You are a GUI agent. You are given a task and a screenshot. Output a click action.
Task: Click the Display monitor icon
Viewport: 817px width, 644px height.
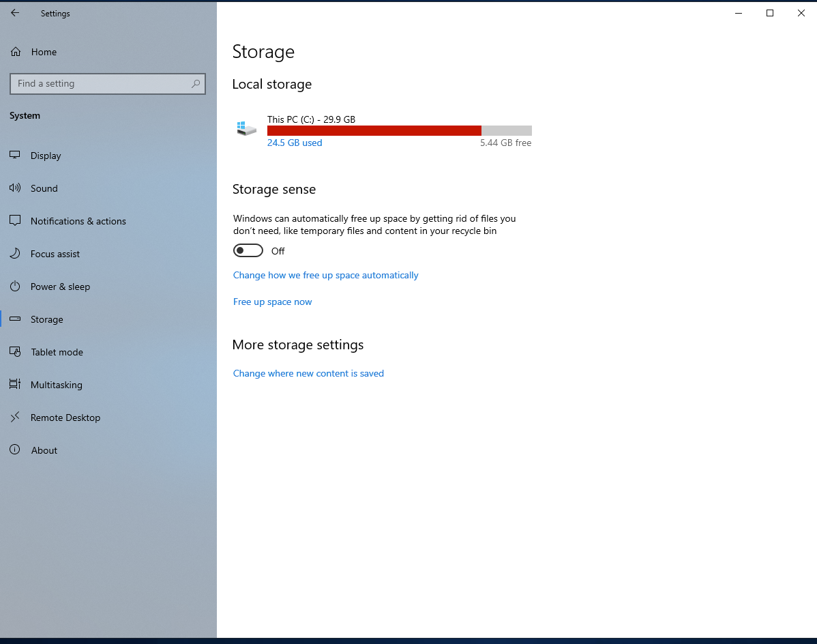15,156
